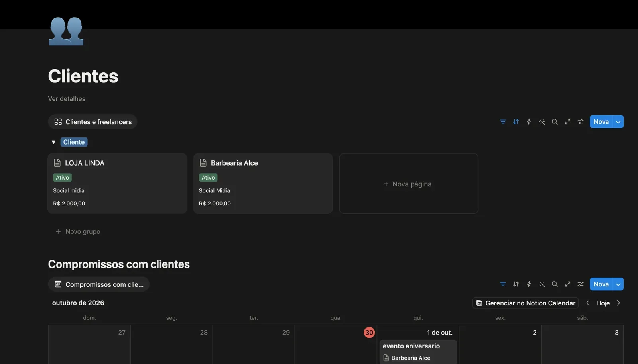The width and height of the screenshot is (638, 364).
Task: Click Barbearia Alce relation in calendar event
Action: [407, 358]
